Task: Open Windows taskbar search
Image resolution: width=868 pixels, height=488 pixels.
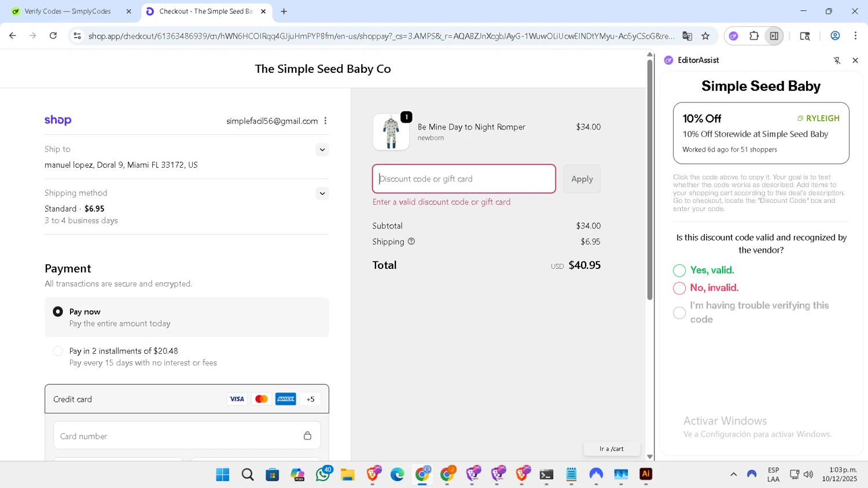Action: [248, 475]
